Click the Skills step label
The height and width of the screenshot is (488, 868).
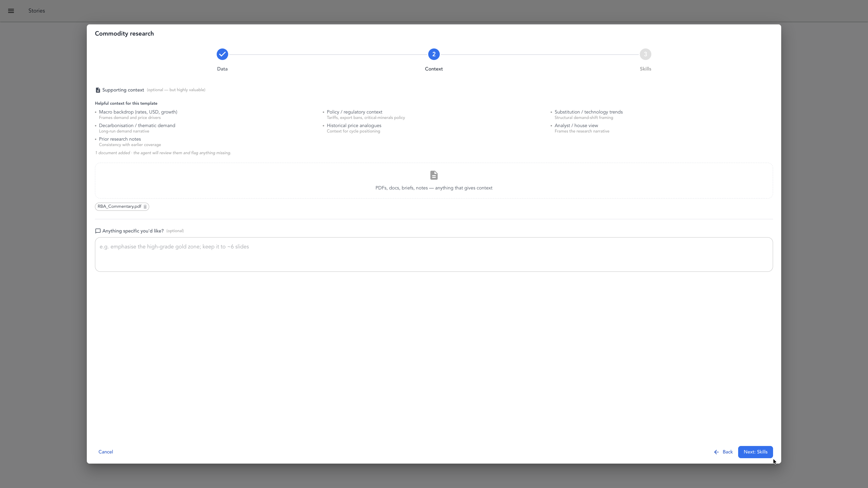[x=646, y=69]
